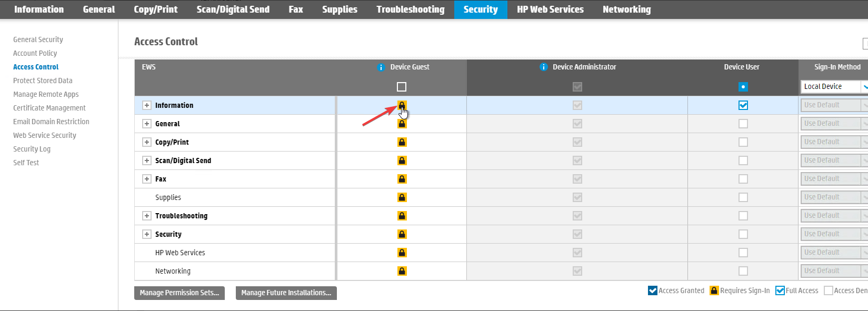This screenshot has height=311, width=868.
Task: Click the Device Guest lock icon for Information
Action: click(x=402, y=105)
